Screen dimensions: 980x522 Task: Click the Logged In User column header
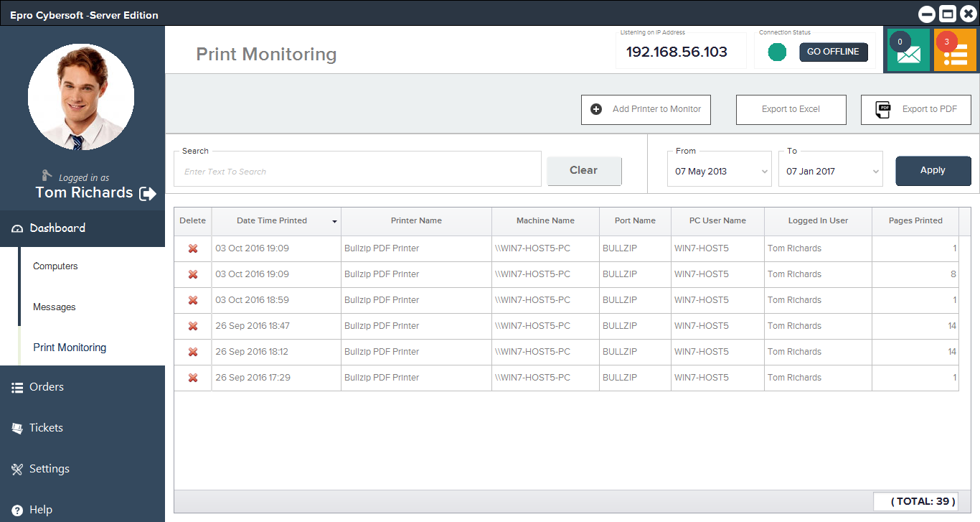coord(818,221)
